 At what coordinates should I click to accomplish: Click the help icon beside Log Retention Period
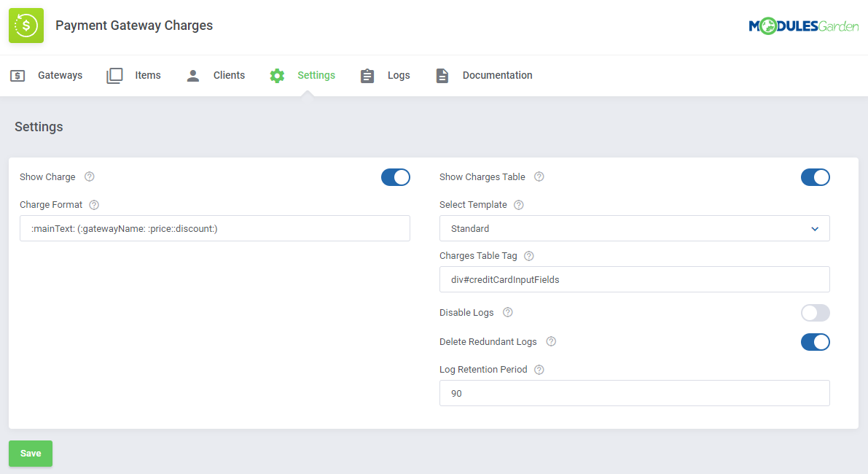[539, 370]
